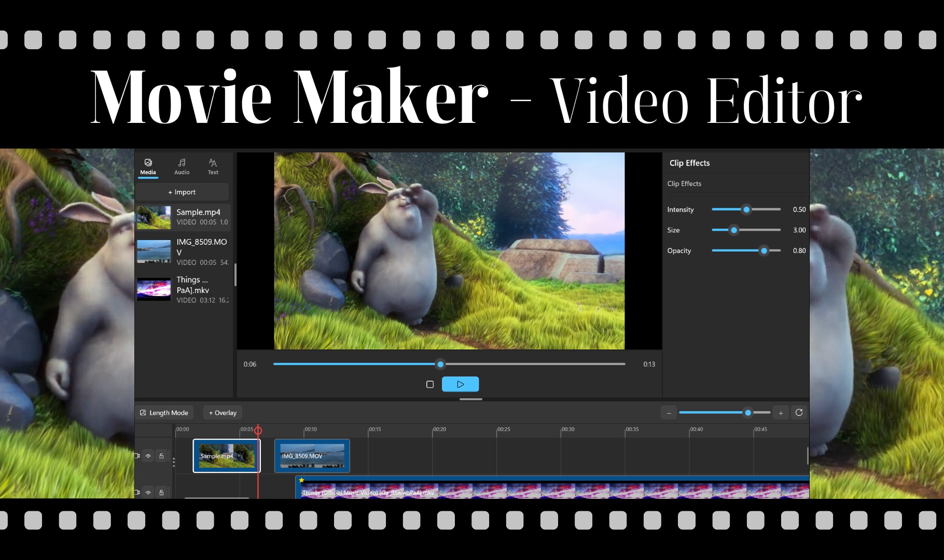Click the timeline zoom in plus button

781,413
